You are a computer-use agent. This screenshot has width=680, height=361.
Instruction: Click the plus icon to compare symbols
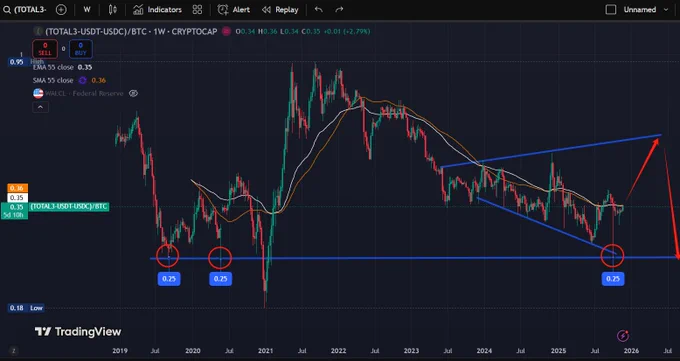[x=61, y=10]
